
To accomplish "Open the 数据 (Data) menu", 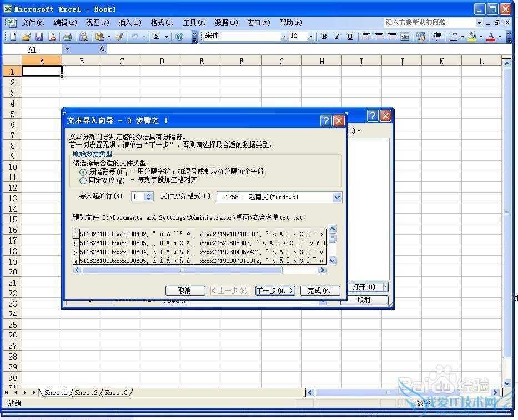I will [x=226, y=23].
